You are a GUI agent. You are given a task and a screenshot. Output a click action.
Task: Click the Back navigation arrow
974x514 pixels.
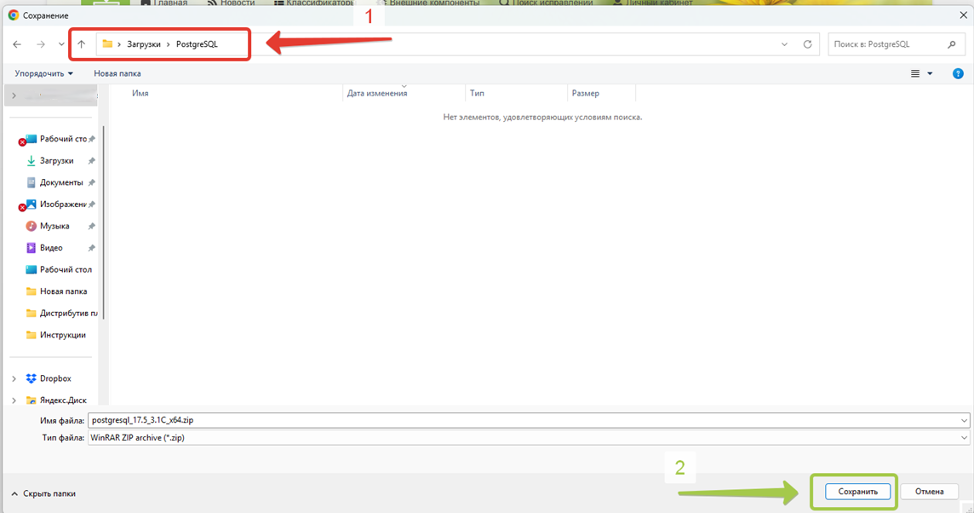tap(17, 44)
